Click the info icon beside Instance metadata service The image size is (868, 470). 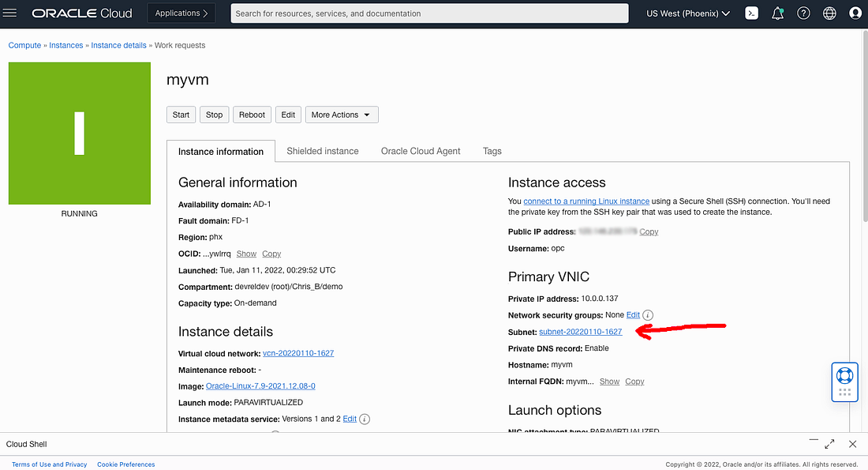pos(364,419)
